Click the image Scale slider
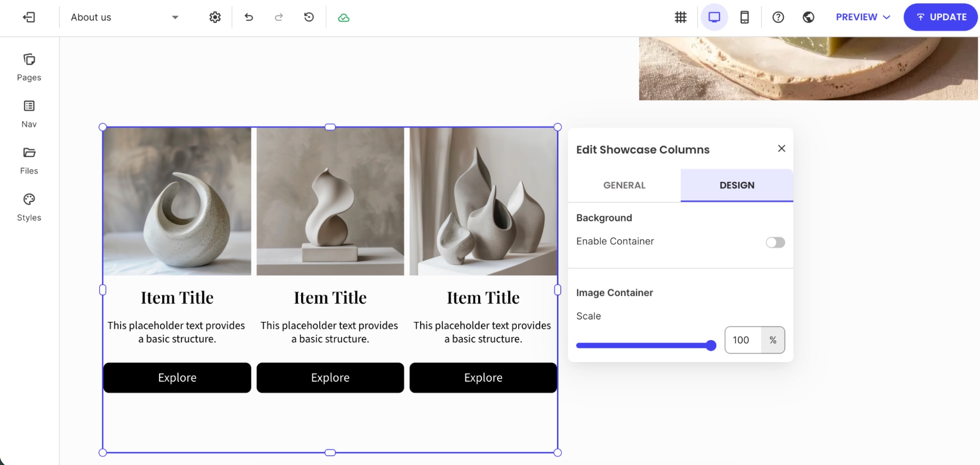This screenshot has height=465, width=980. pos(646,345)
